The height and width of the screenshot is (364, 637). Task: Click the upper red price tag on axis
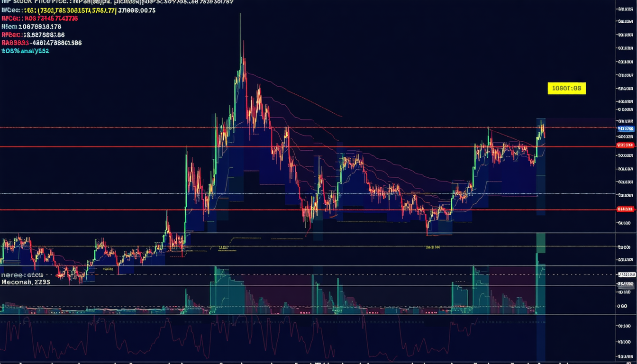click(626, 145)
